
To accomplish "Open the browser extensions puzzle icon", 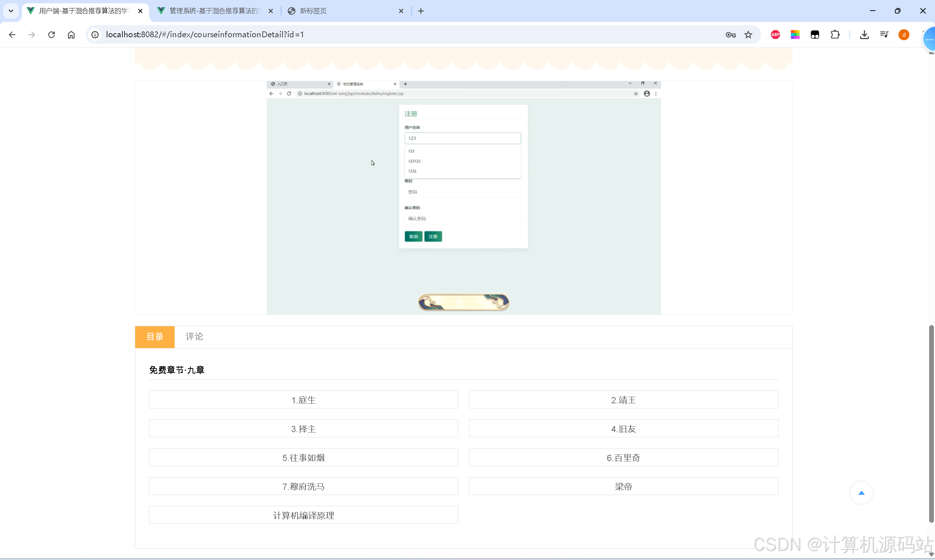I will 835,34.
